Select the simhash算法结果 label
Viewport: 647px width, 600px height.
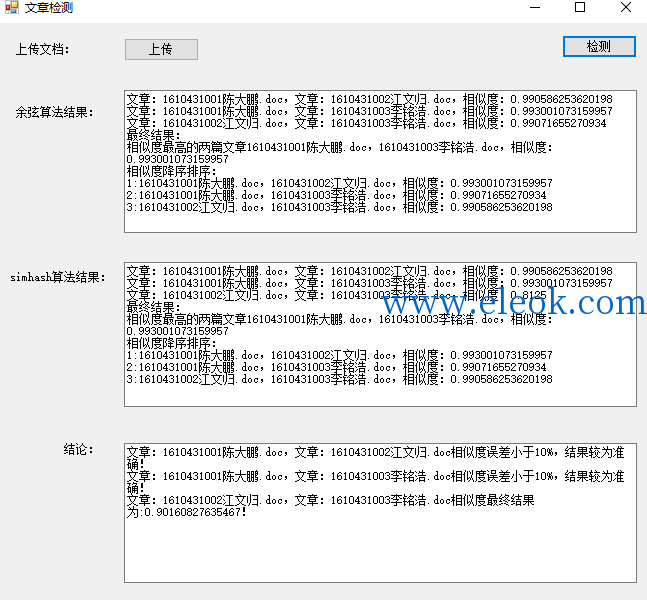pos(58,277)
